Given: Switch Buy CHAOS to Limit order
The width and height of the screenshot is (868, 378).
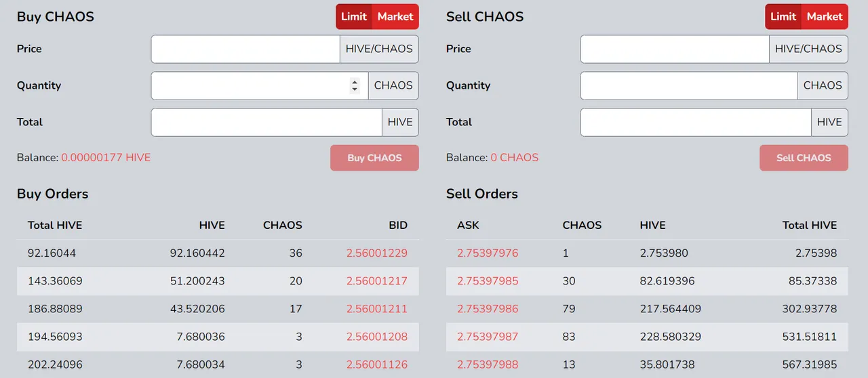Looking at the screenshot, I should [x=354, y=16].
